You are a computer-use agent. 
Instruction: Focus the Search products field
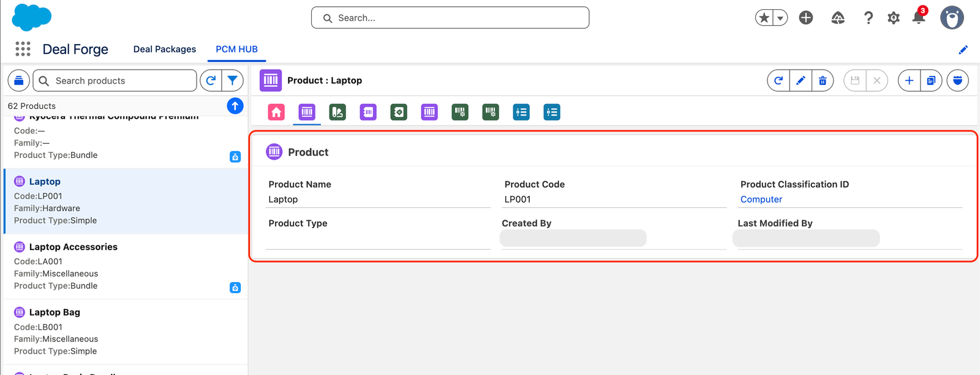[115, 80]
